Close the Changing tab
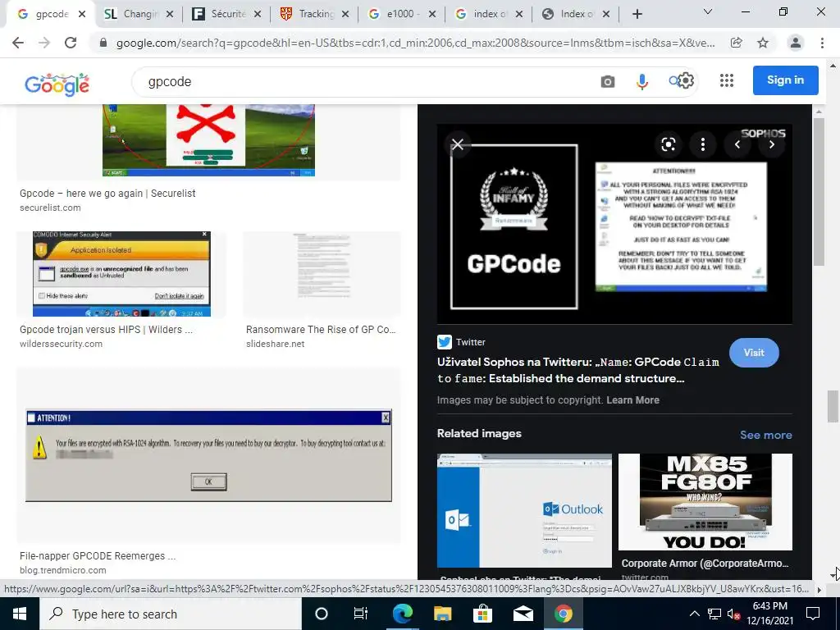 pos(169,15)
